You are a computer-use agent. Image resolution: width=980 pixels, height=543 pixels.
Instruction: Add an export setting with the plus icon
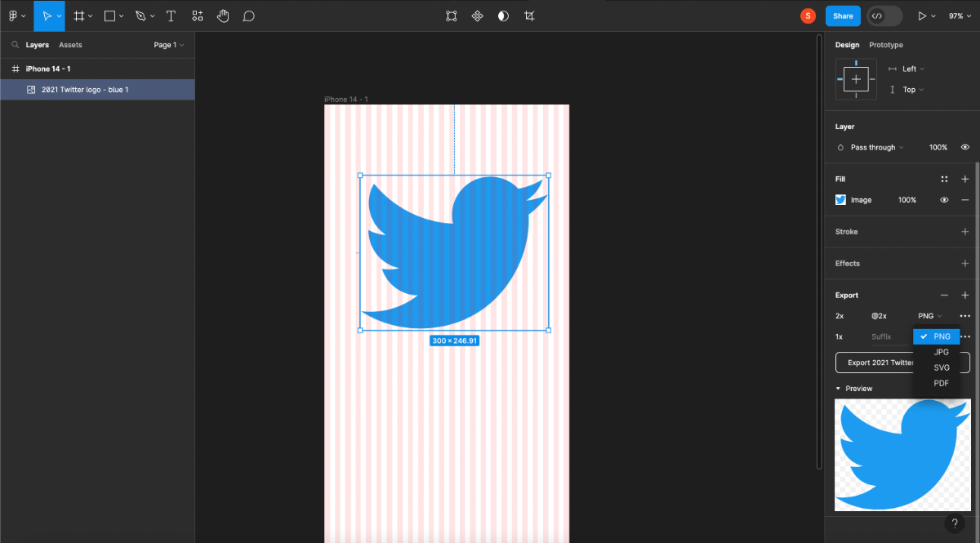pos(965,296)
